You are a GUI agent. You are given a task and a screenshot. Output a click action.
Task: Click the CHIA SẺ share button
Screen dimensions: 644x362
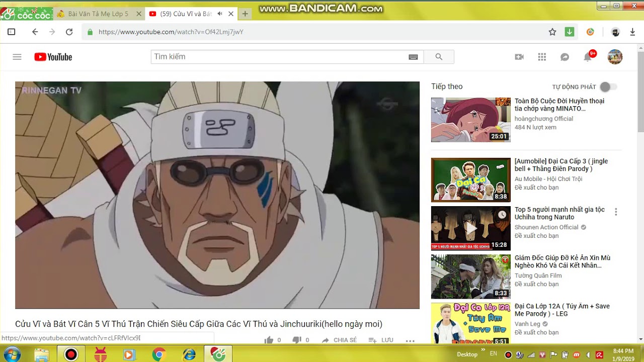339,340
